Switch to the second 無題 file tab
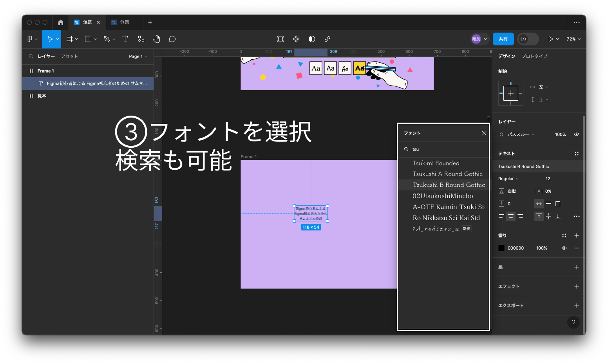This screenshot has height=364, width=608. pyautogui.click(x=125, y=22)
